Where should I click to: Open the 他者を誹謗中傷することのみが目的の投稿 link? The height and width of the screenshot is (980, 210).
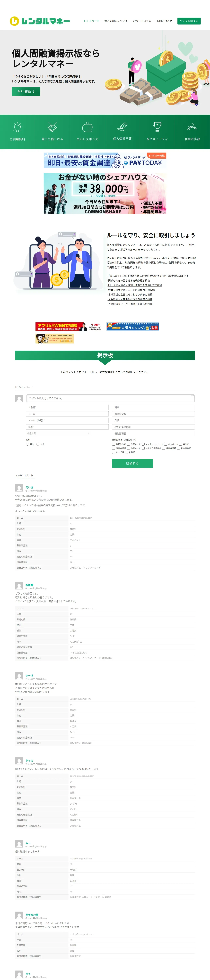131,290
